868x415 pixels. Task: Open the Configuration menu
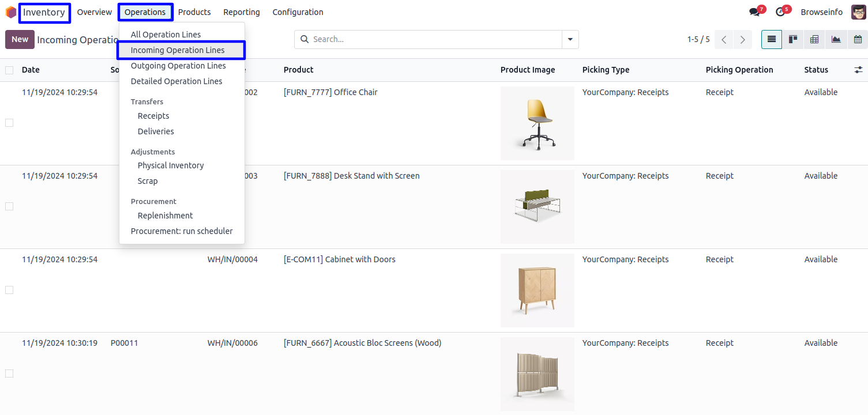[298, 12]
